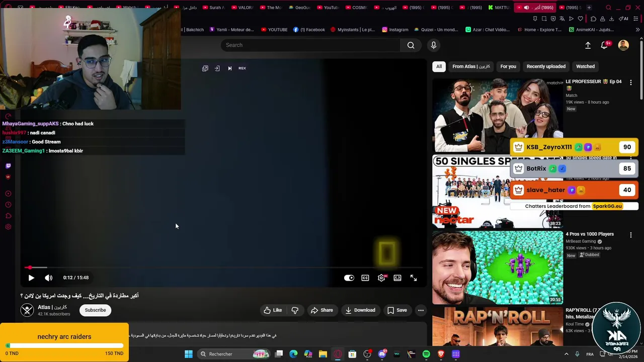
Task: Seek on the red video progress bar
Action: pos(224,267)
